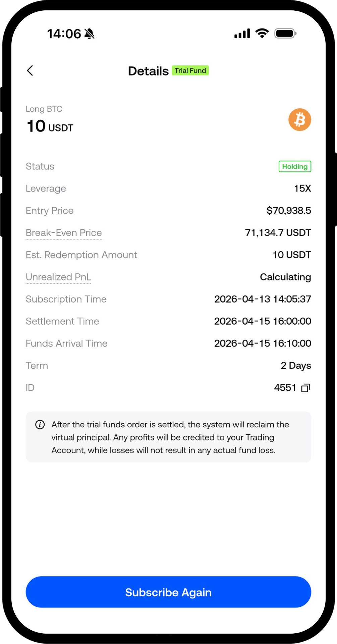Tap the Wi-Fi status icon
The width and height of the screenshot is (337, 644).
click(x=262, y=33)
